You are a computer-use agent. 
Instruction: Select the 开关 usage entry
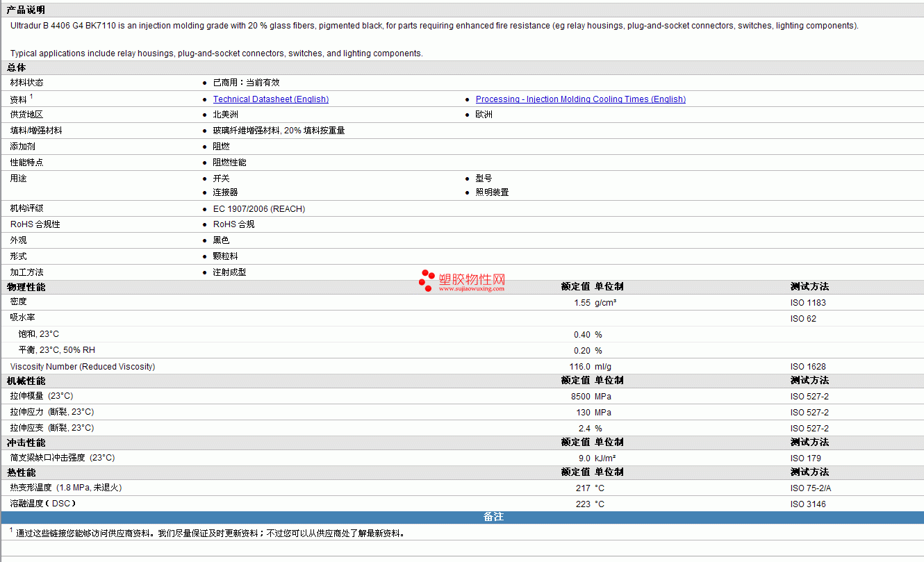pyautogui.click(x=221, y=179)
